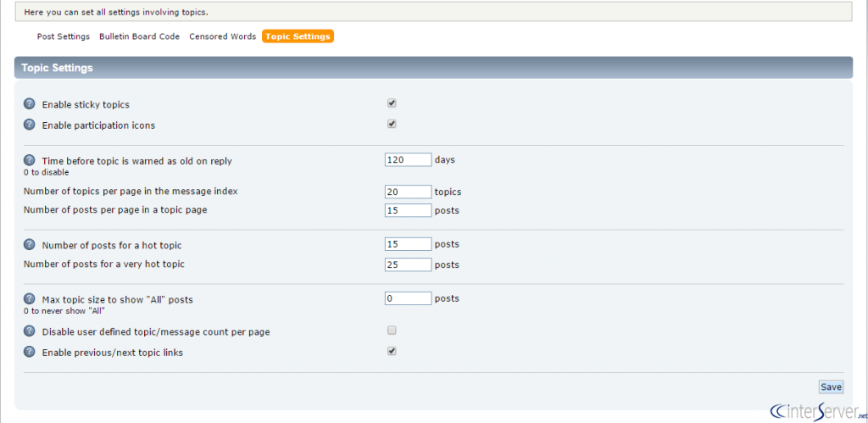
Task: Click the Enable participation icons label
Action: [x=98, y=125]
